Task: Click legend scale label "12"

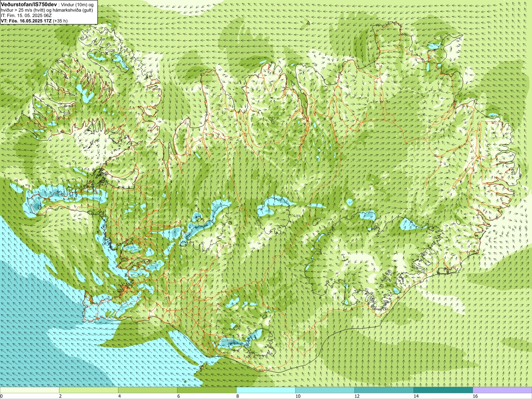Action: click(x=357, y=396)
